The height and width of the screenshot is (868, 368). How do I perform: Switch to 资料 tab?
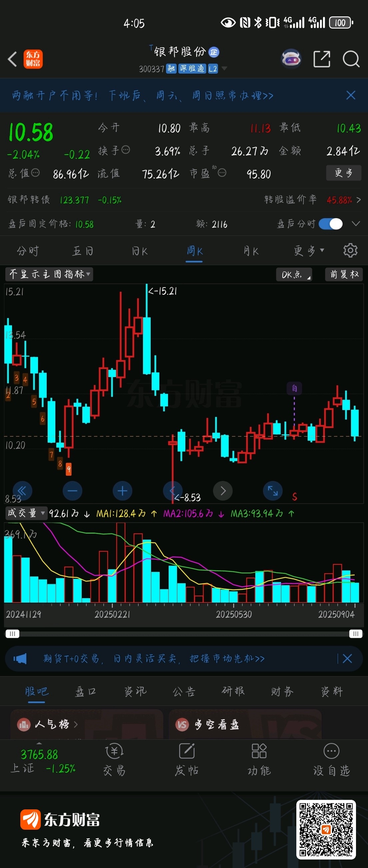332,691
